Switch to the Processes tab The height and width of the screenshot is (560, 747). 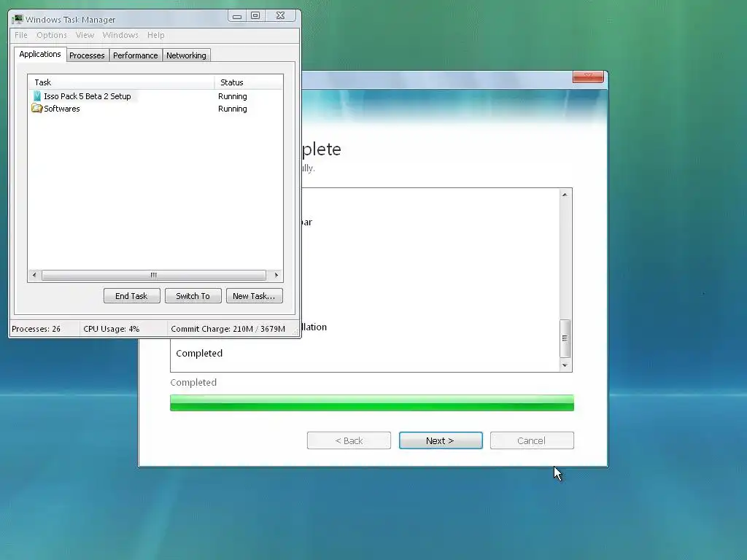click(x=88, y=55)
